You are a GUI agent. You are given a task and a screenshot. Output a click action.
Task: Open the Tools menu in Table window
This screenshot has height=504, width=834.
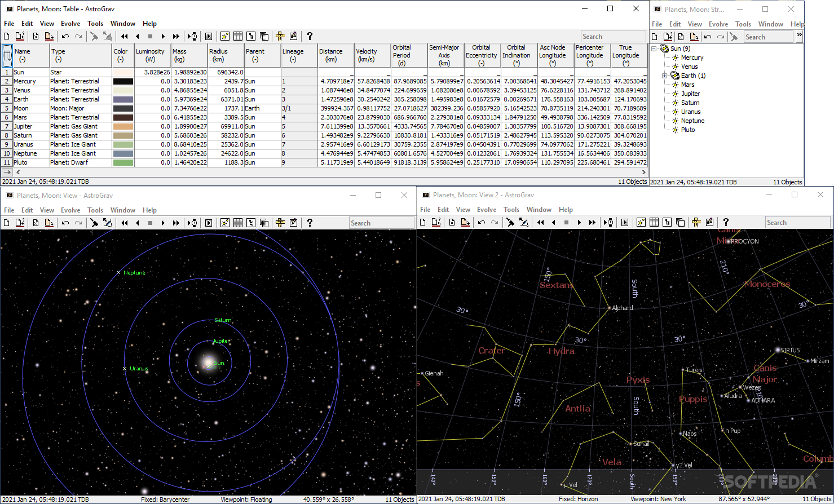click(95, 24)
